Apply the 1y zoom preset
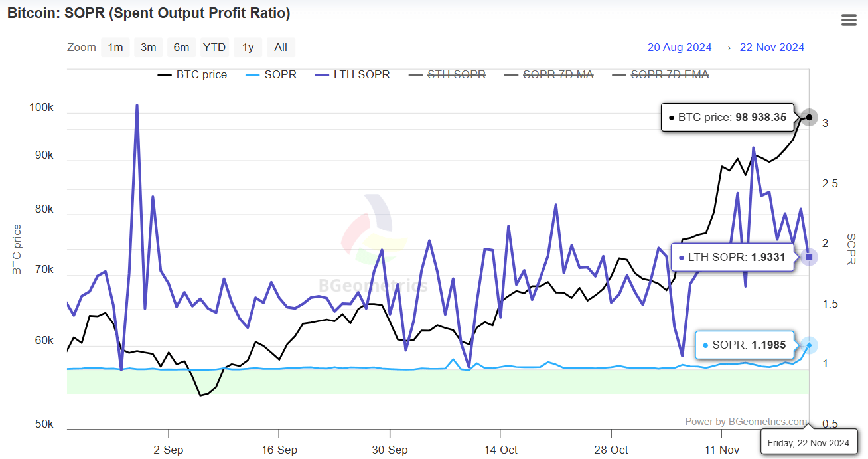868x459 pixels. (248, 47)
